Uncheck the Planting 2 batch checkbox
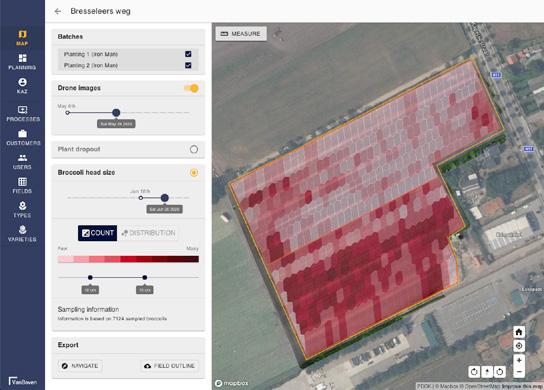544x390 pixels. [x=188, y=65]
